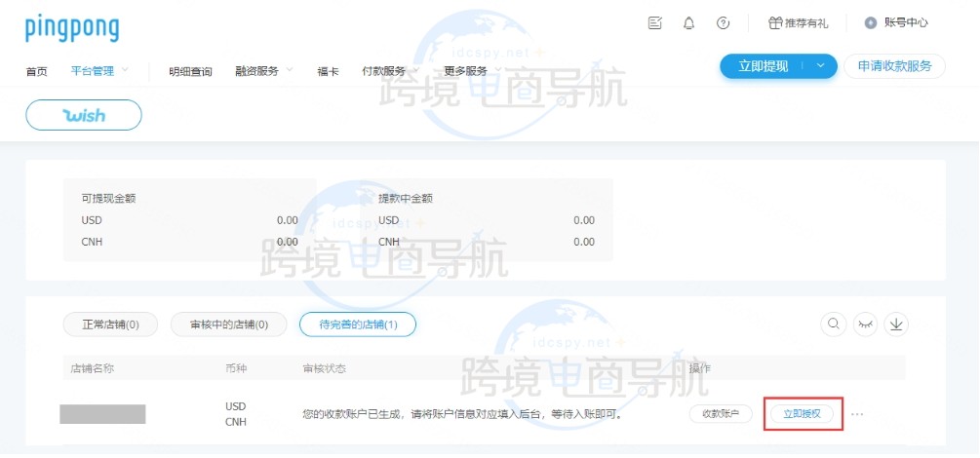Go to 首页 home
The height and width of the screenshot is (458, 980).
[x=36, y=71]
